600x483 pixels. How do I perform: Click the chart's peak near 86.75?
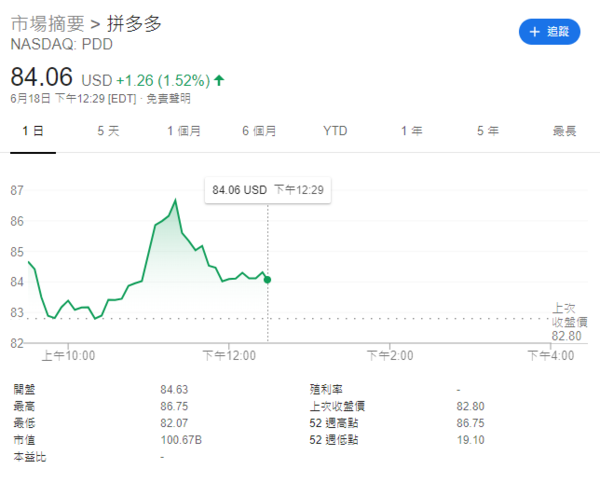[175, 200]
